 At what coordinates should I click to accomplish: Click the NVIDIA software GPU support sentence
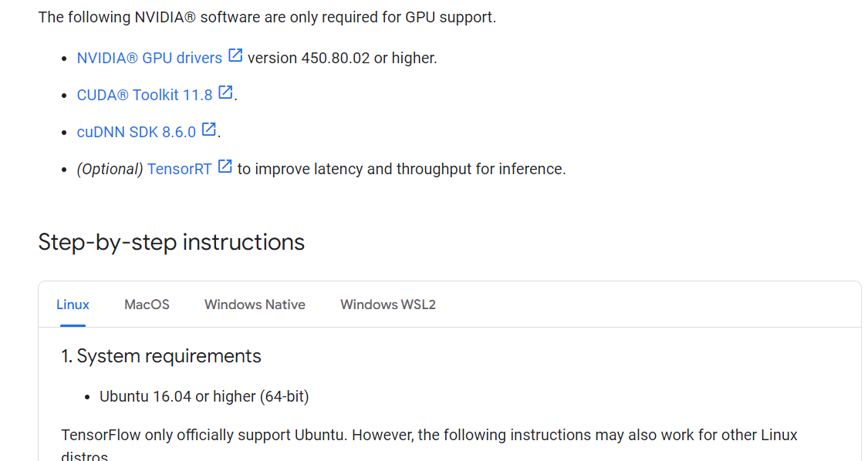267,17
